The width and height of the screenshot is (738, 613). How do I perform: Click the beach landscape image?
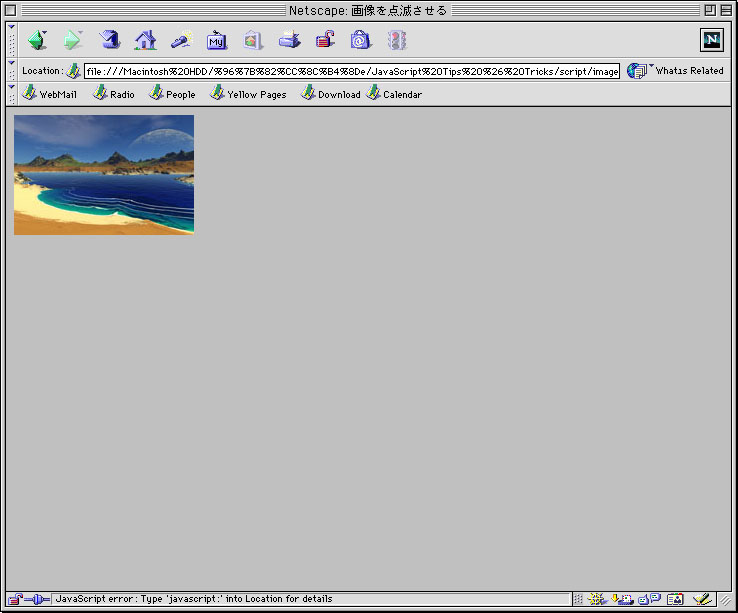[104, 175]
